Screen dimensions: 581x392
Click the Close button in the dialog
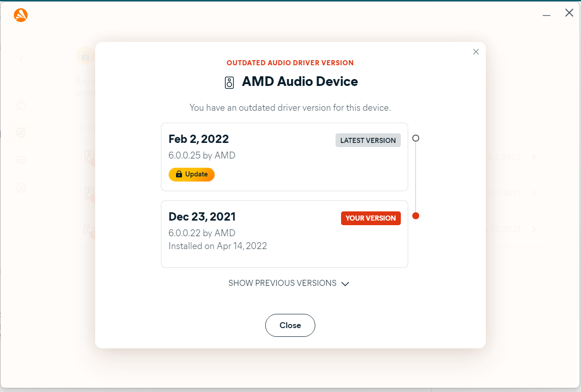click(290, 325)
